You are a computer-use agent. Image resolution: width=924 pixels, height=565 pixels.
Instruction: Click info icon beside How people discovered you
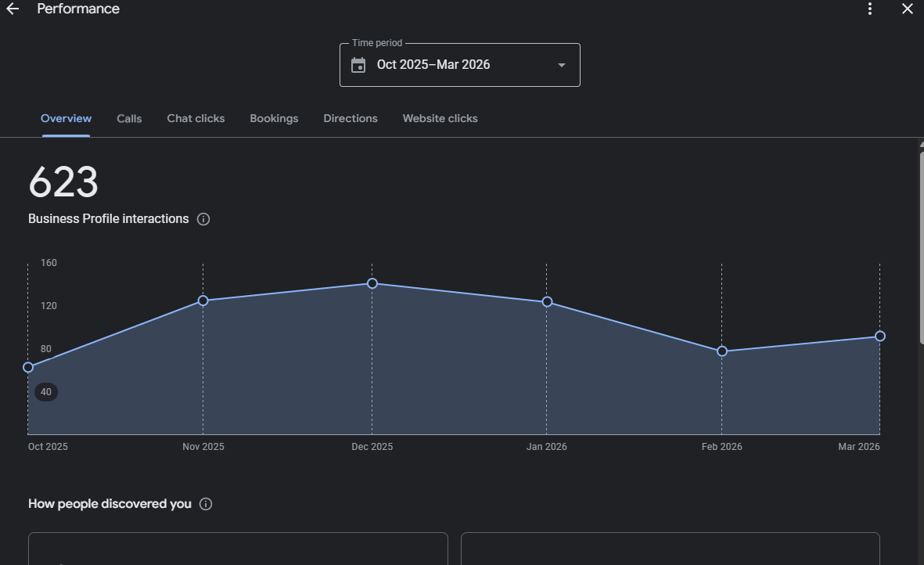click(206, 504)
